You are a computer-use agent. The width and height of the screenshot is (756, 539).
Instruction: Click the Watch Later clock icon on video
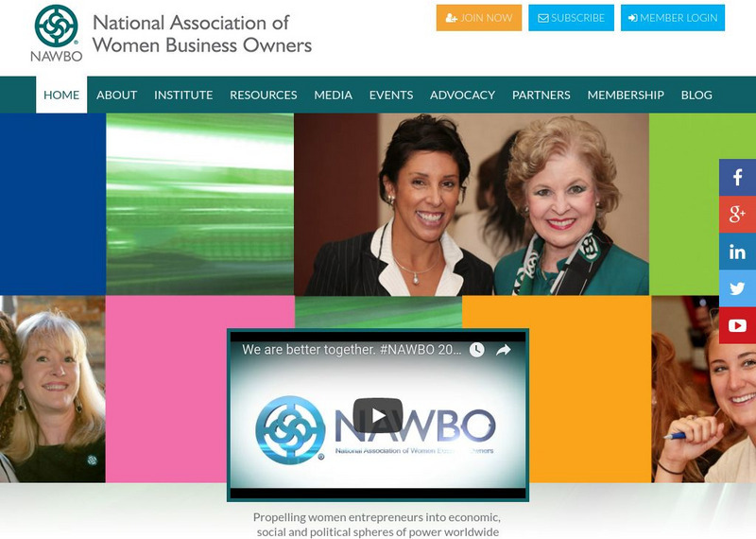click(x=477, y=350)
